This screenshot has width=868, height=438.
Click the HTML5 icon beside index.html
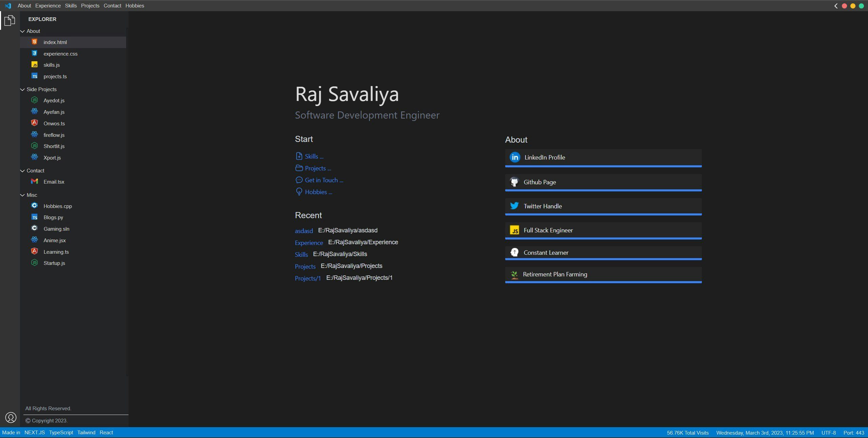pyautogui.click(x=35, y=42)
